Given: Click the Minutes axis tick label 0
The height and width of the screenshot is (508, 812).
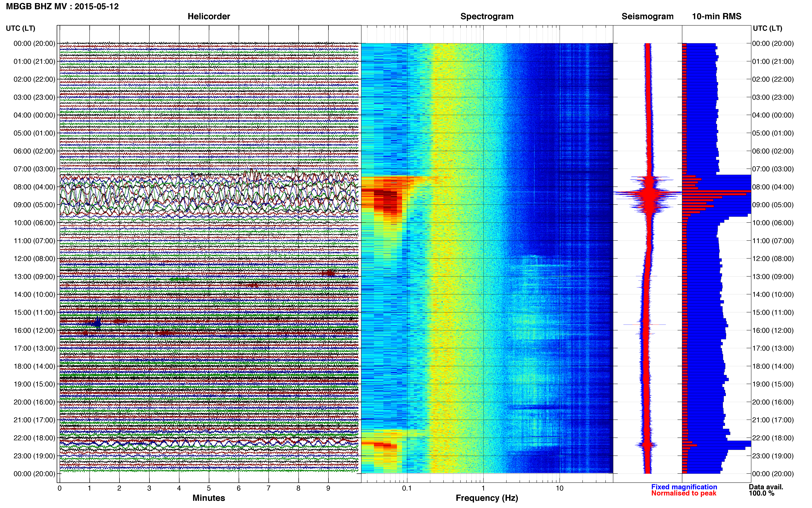Looking at the screenshot, I should coord(59,488).
